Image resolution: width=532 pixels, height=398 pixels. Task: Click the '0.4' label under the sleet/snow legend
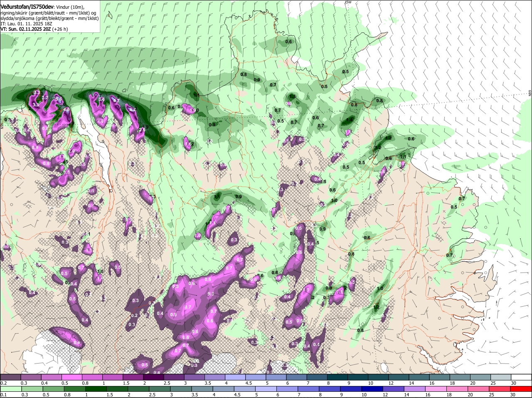[x=44, y=383]
